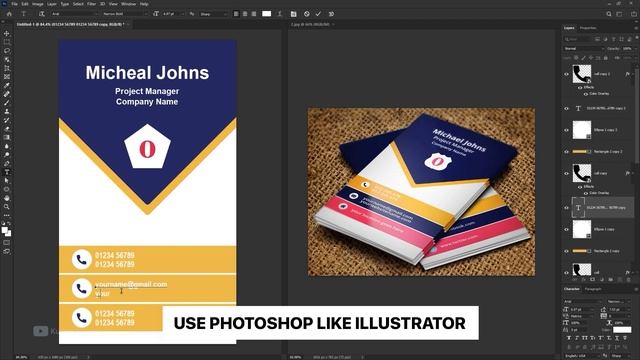Select the Gradient tool

[x=7, y=137]
